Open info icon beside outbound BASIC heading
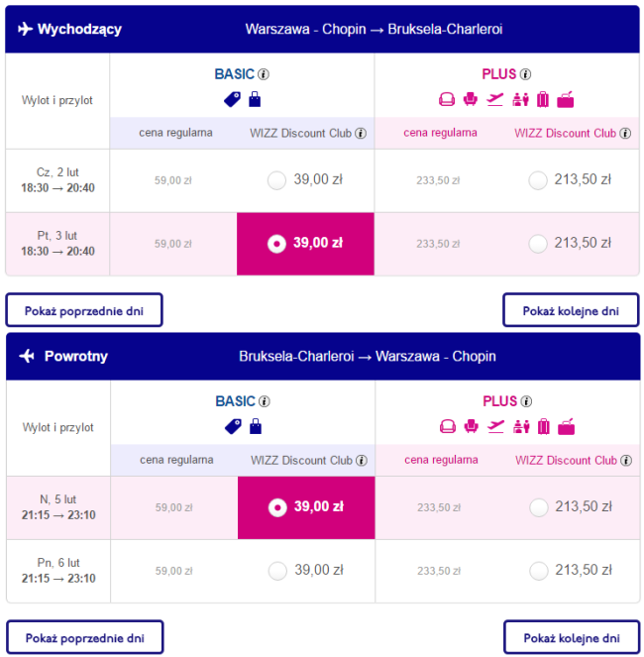644x657 pixels. 264,74
